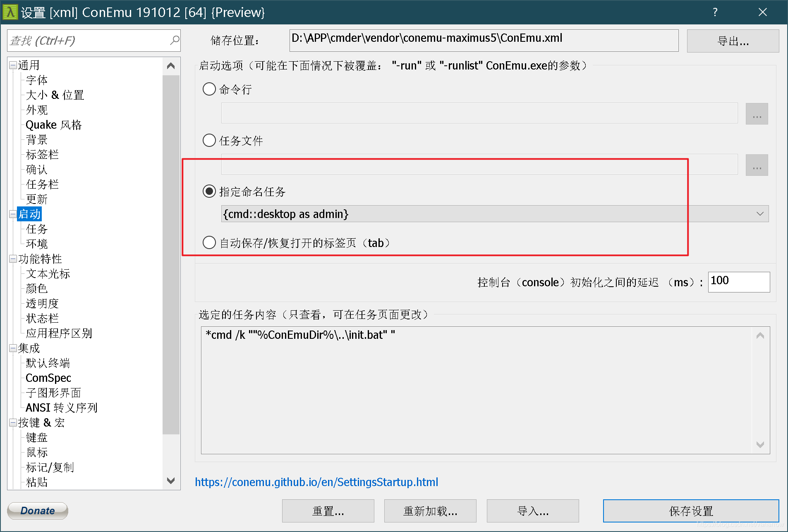Click the browse button for 命令行

point(757,113)
